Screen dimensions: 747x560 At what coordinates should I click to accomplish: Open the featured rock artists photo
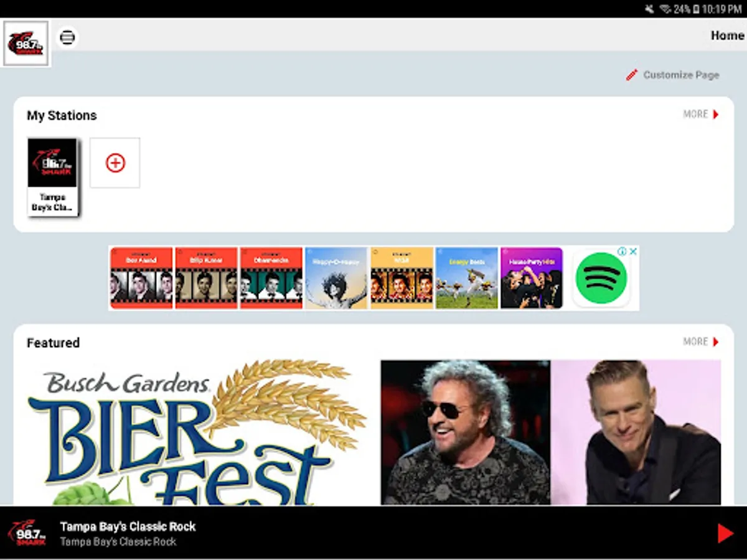(551, 432)
